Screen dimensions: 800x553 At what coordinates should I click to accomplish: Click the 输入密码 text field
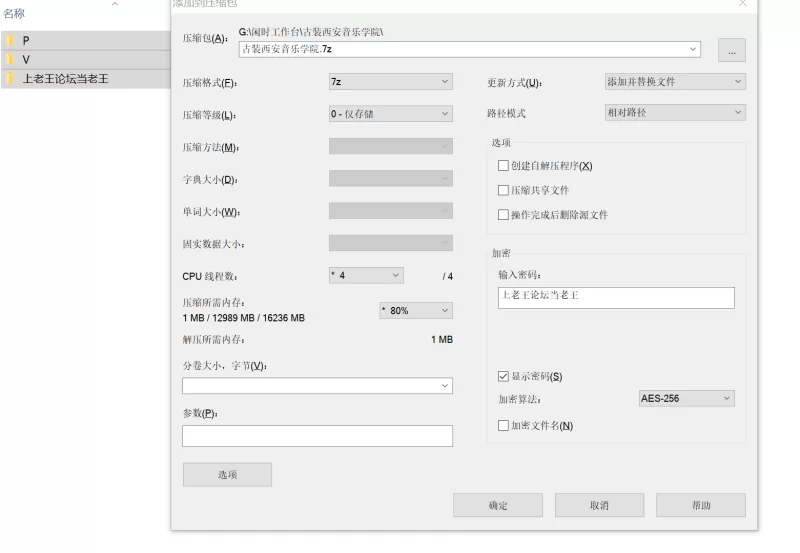(x=616, y=297)
